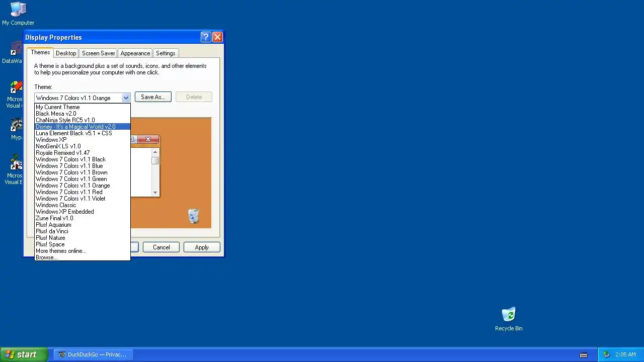Screen dimensions: 644x362
Task: Choose Browse... in theme list
Action: [x=83, y=257]
